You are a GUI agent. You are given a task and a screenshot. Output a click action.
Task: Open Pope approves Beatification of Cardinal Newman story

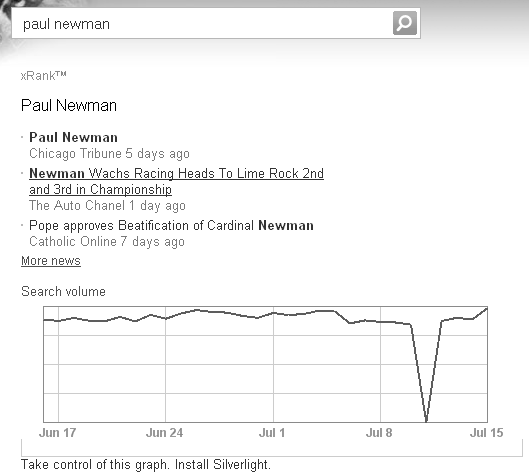click(171, 225)
